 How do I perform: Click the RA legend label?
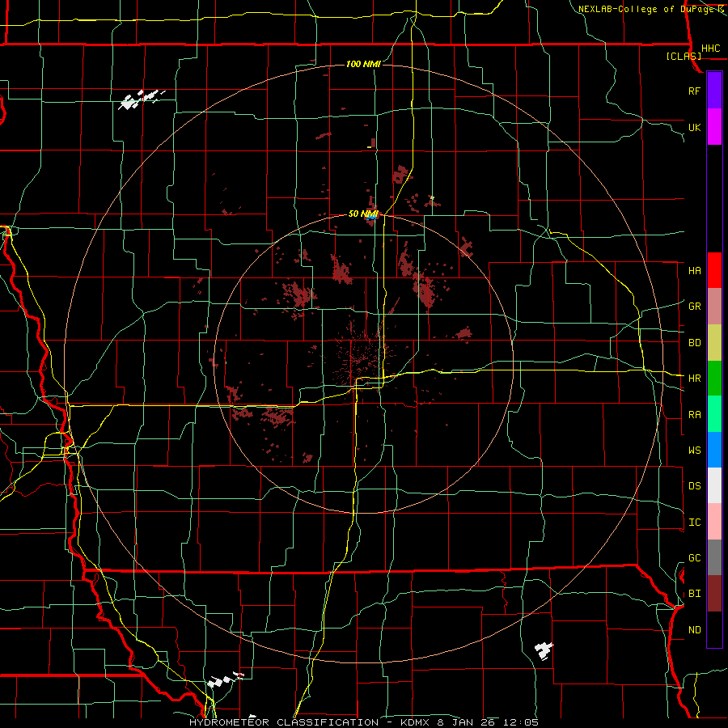pos(694,415)
